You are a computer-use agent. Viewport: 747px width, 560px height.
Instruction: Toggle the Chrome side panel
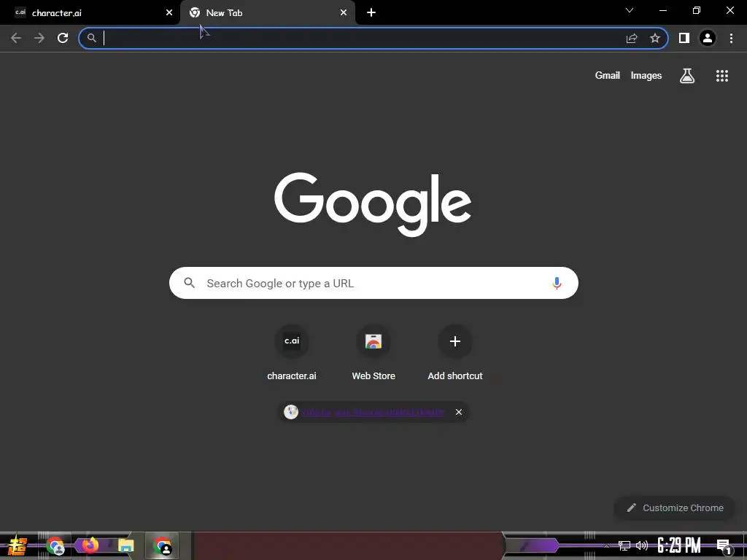(x=684, y=38)
